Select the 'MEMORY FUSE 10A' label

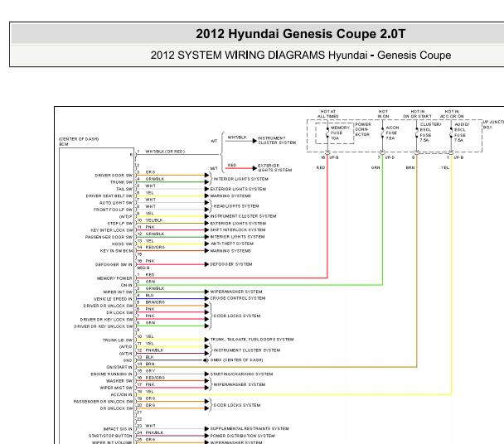[340, 133]
